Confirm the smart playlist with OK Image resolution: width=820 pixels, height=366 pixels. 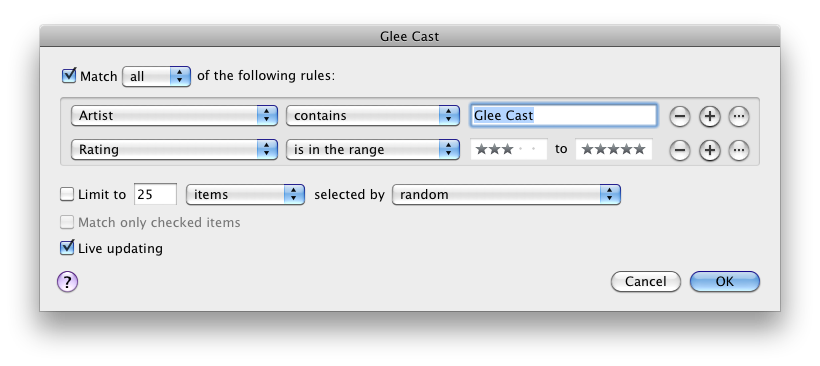click(725, 282)
